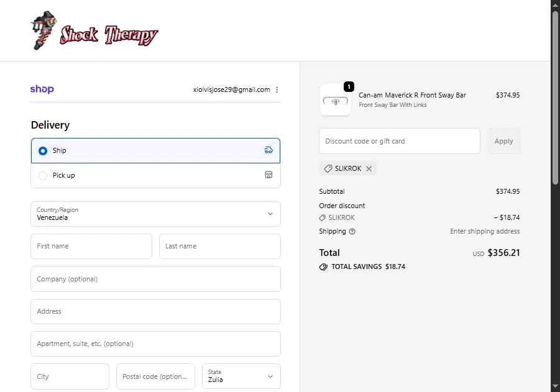
Task: Click the store icon in Pick up row
Action: pyautogui.click(x=269, y=175)
